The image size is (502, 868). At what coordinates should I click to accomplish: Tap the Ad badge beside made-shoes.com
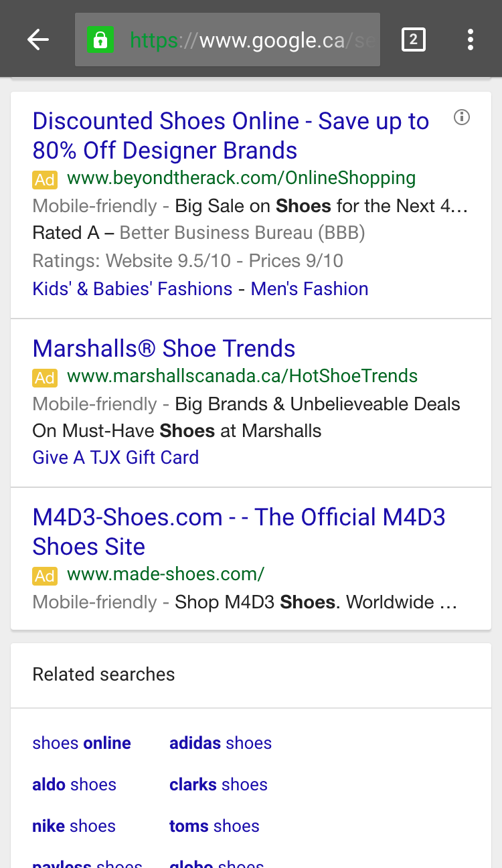coord(45,576)
